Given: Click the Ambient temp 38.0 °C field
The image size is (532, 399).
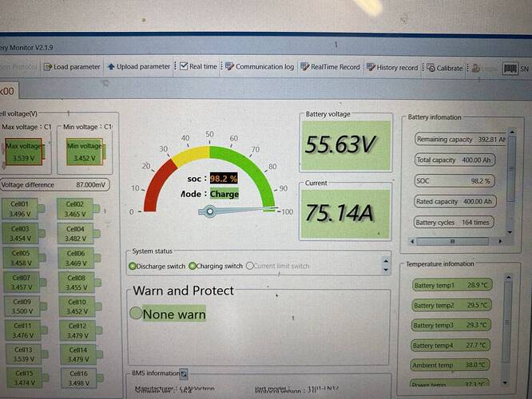Looking at the screenshot, I should click(450, 365).
